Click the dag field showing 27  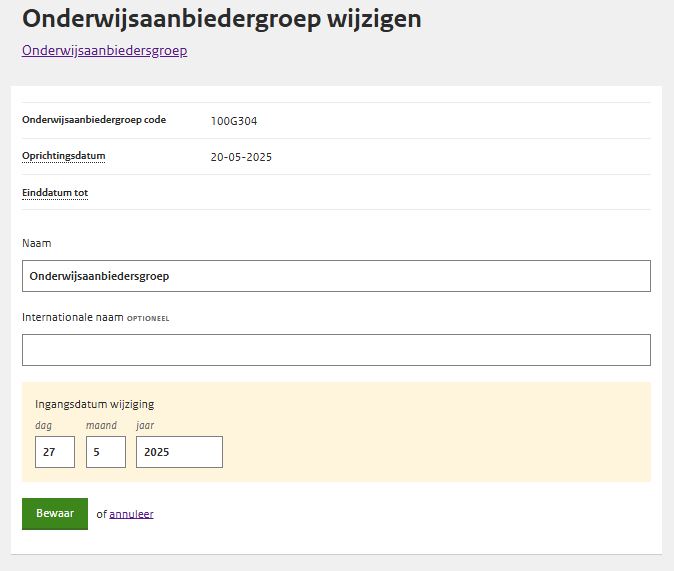tap(55, 452)
